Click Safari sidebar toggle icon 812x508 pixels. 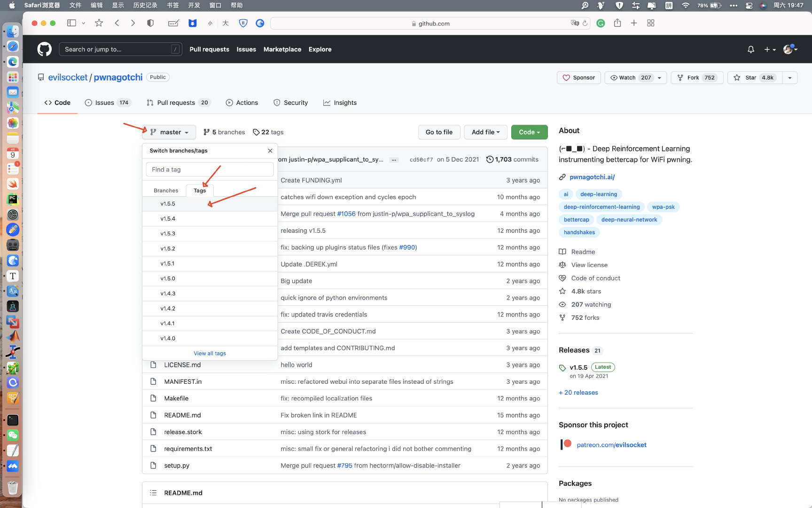click(71, 23)
